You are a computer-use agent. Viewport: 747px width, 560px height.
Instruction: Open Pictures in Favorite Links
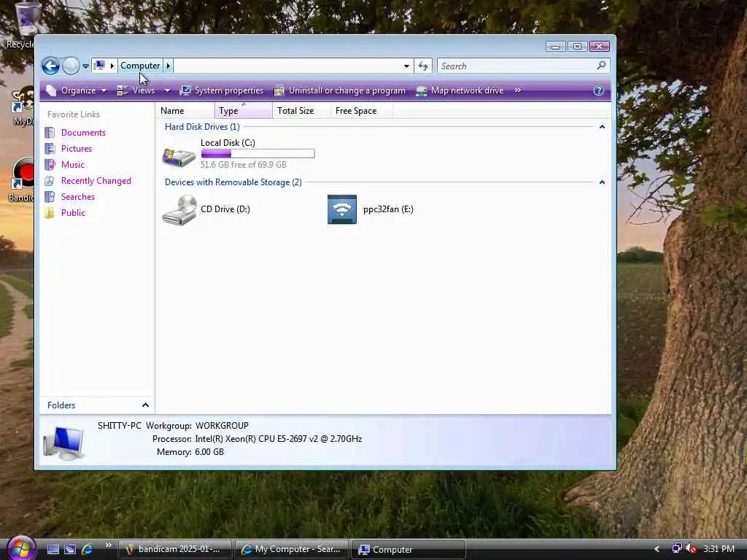[76, 149]
